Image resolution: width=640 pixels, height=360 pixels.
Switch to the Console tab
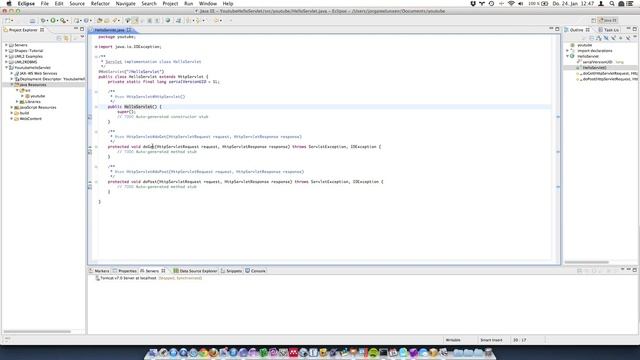pos(256,271)
